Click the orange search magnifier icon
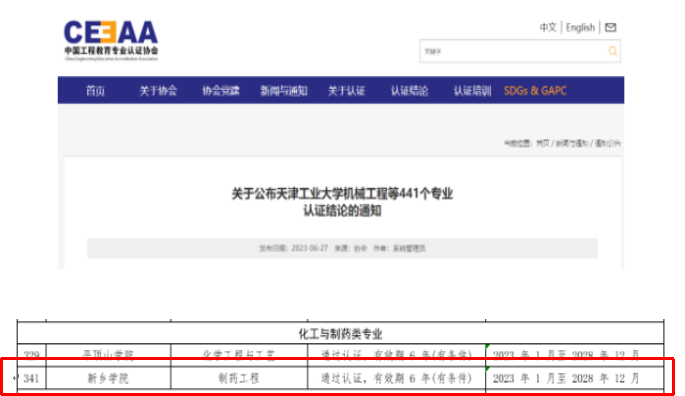Viewport: 685px width, 396px height. (x=612, y=51)
